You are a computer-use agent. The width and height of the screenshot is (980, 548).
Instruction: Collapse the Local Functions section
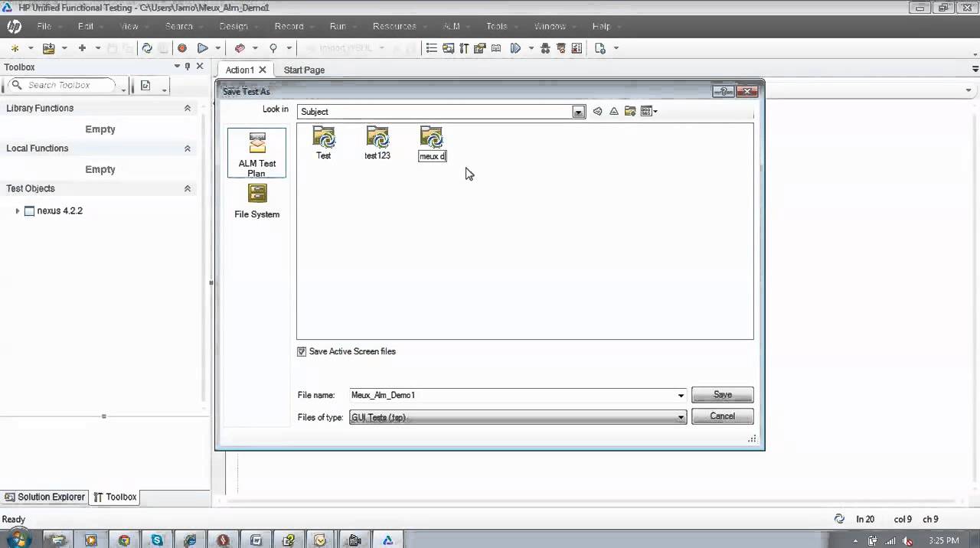click(x=188, y=148)
